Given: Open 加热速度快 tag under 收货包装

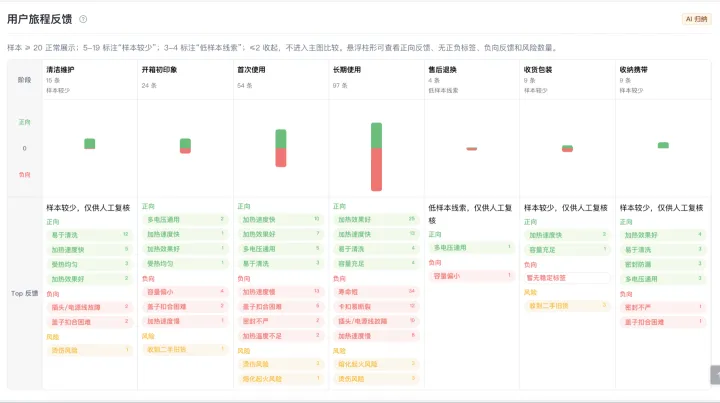Looking at the screenshot, I should coord(567,235).
